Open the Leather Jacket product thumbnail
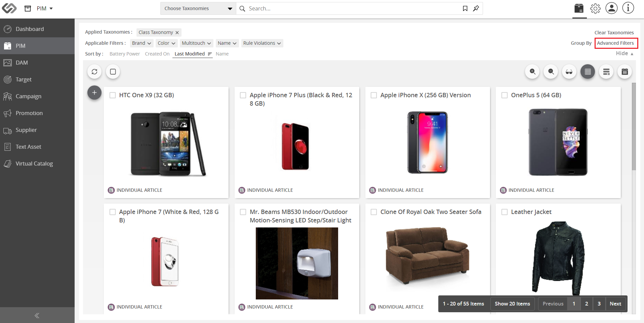The width and height of the screenshot is (644, 323). coord(558,258)
